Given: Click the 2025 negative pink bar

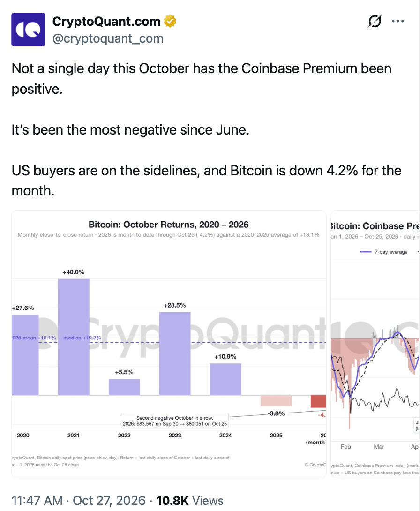Looking at the screenshot, I should click(276, 400).
